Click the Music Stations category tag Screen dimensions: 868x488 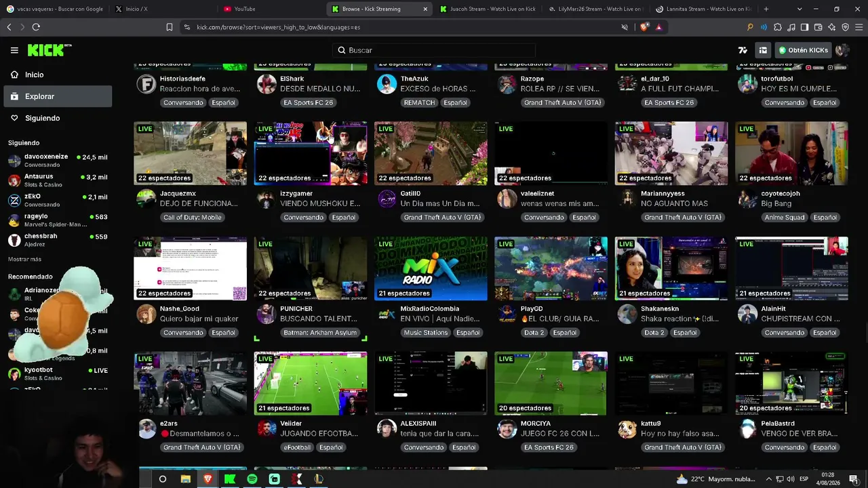pos(425,333)
